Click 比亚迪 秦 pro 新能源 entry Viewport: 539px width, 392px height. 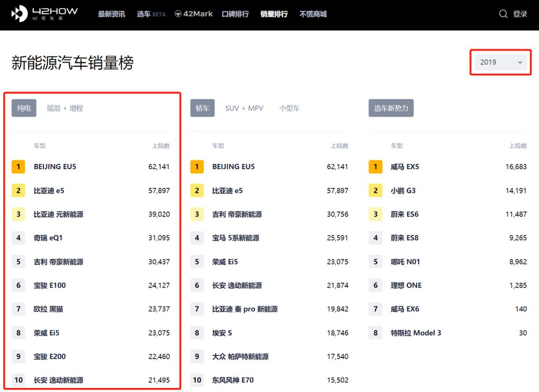click(x=245, y=309)
